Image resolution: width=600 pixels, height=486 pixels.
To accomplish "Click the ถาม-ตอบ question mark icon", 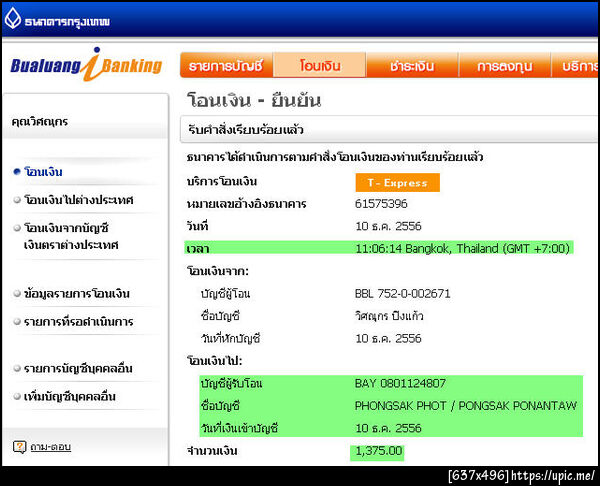I will coord(19,447).
